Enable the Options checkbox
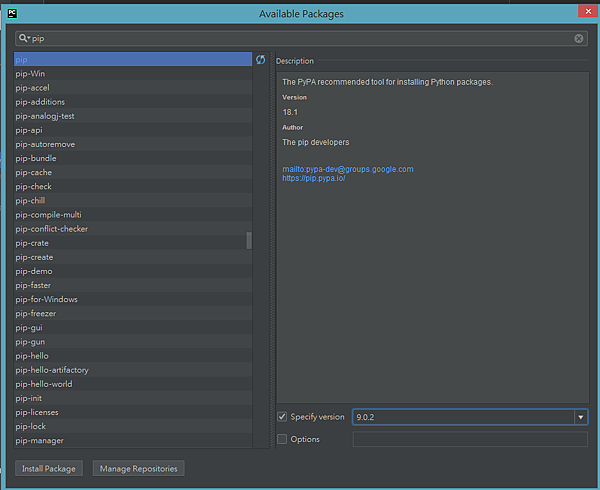The height and width of the screenshot is (490, 600). click(x=282, y=439)
